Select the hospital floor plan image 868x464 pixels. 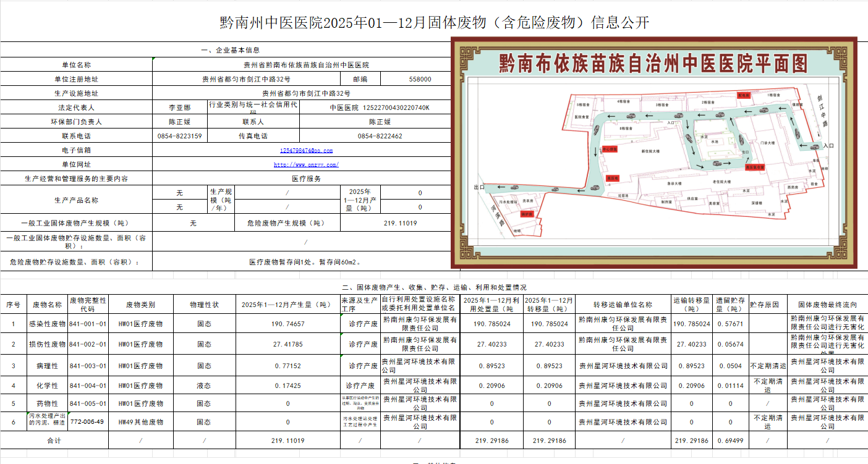coord(654,152)
